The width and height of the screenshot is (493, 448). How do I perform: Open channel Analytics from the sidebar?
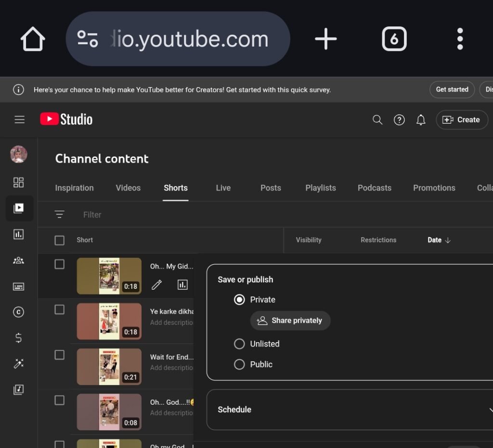[x=19, y=234]
